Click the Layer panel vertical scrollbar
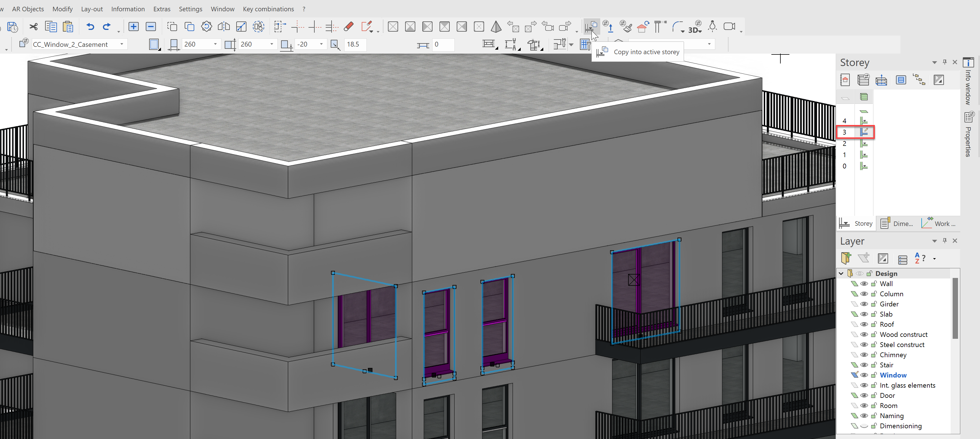The image size is (980, 439). tap(955, 308)
